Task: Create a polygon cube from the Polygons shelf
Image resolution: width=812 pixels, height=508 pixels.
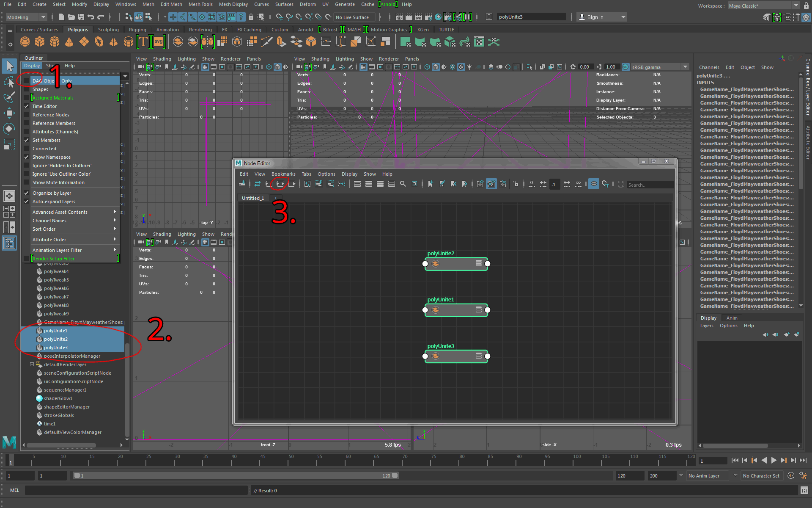Action: pyautogui.click(x=39, y=42)
